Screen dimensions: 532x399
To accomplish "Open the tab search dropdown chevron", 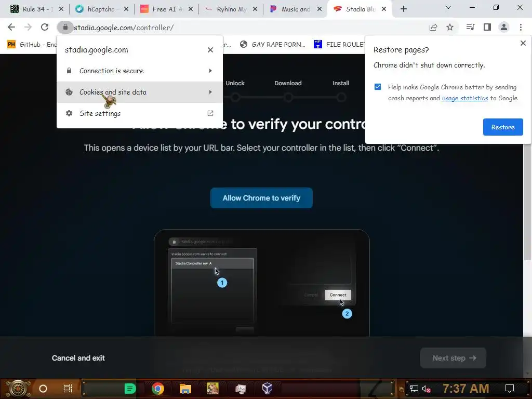I will point(448,7).
